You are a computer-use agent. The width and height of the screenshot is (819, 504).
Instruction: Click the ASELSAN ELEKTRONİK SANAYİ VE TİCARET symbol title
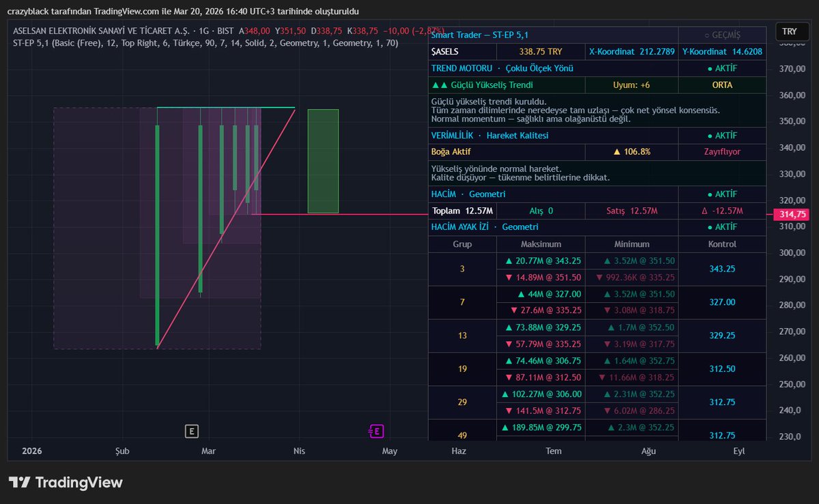click(x=100, y=31)
